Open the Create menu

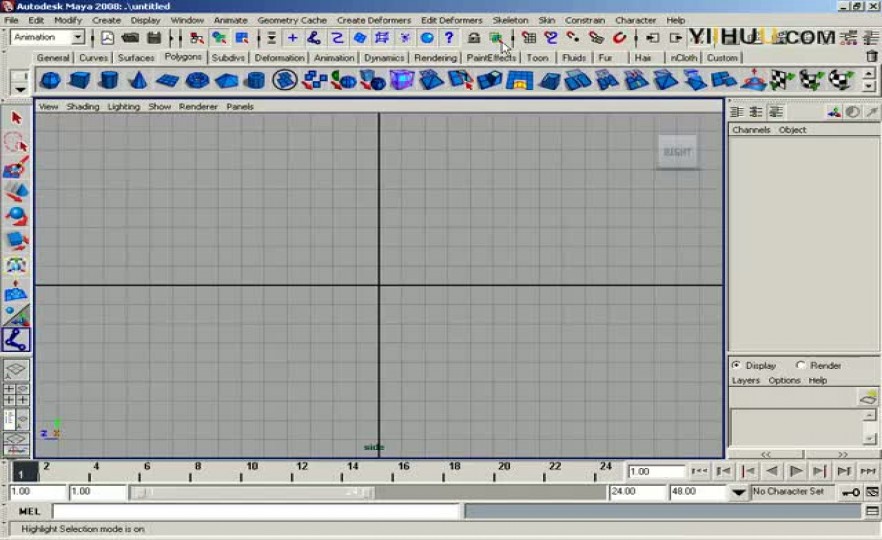(106, 20)
